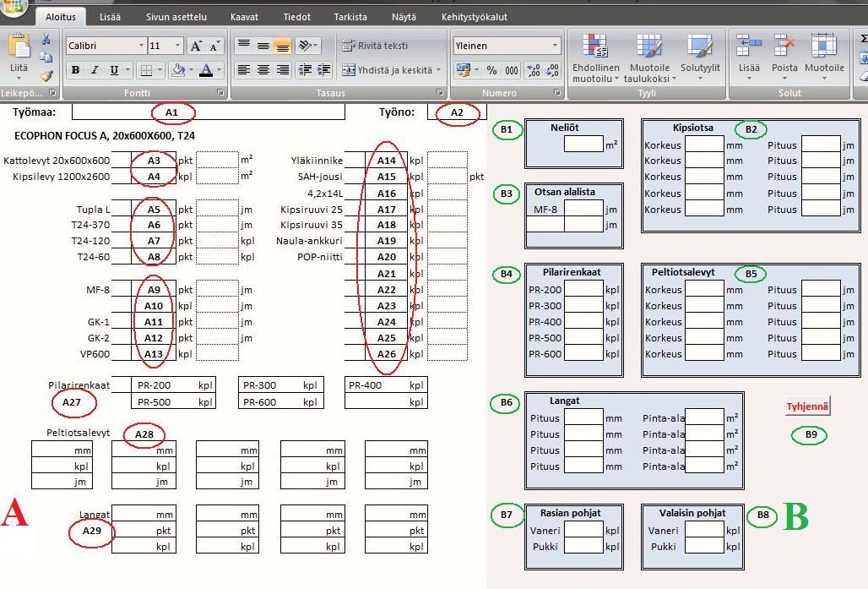
Task: Open Ehdollinen muotoilu conditional formatting
Action: pos(595,57)
